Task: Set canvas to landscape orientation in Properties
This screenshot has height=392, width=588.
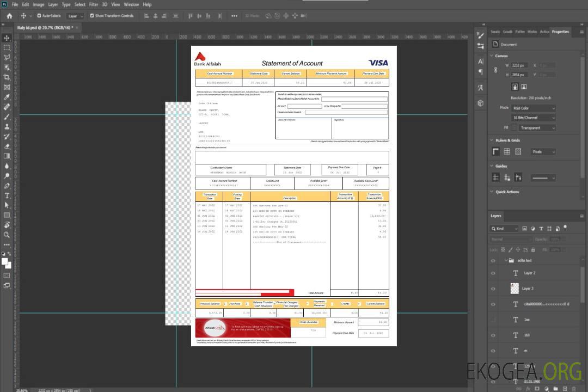Action: (x=524, y=87)
